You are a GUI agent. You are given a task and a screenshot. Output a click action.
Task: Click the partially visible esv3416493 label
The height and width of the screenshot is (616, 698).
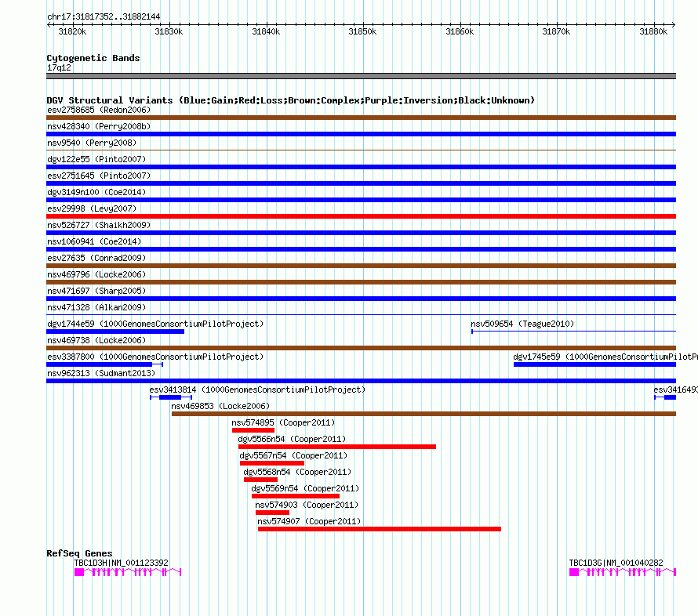(x=676, y=390)
